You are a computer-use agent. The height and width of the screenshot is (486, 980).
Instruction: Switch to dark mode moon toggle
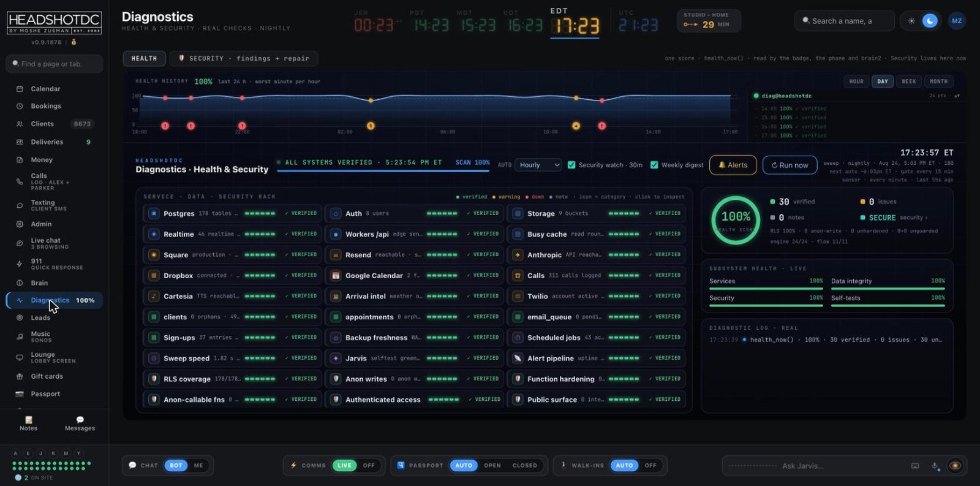coord(930,21)
